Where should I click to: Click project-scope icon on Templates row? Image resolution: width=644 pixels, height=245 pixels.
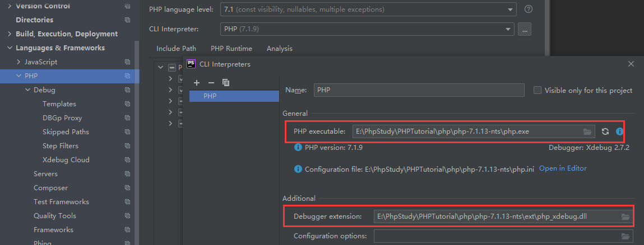(x=128, y=104)
